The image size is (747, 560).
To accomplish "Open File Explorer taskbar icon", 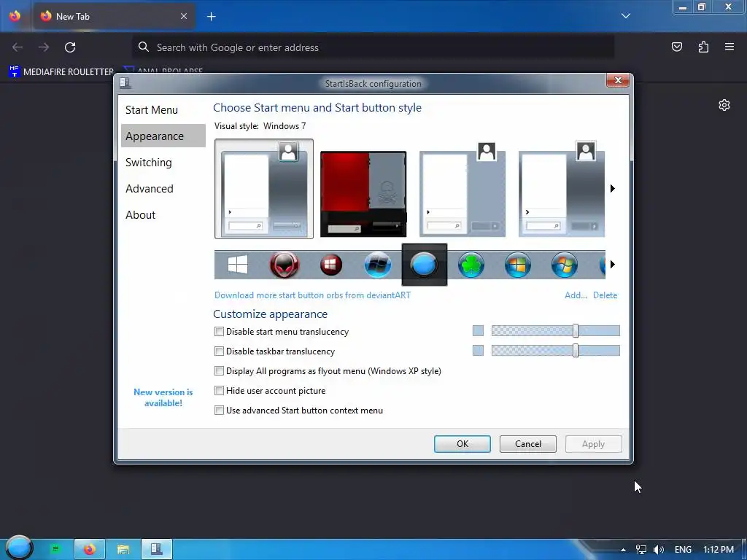I will [x=123, y=549].
